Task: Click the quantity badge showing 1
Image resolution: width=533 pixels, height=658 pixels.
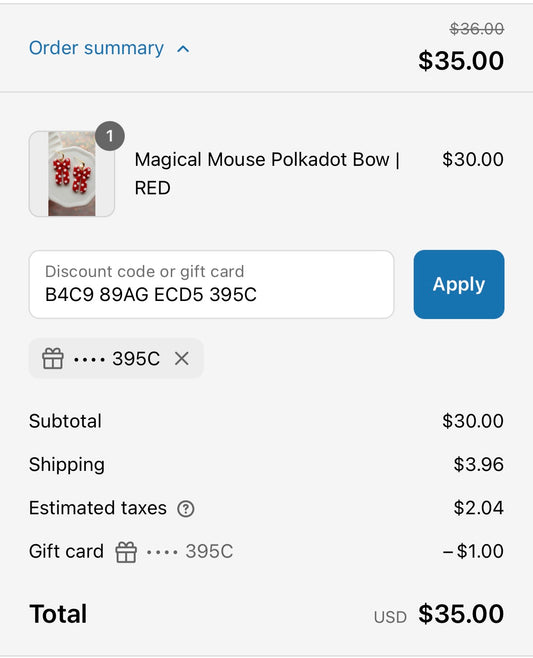Action: (110, 136)
